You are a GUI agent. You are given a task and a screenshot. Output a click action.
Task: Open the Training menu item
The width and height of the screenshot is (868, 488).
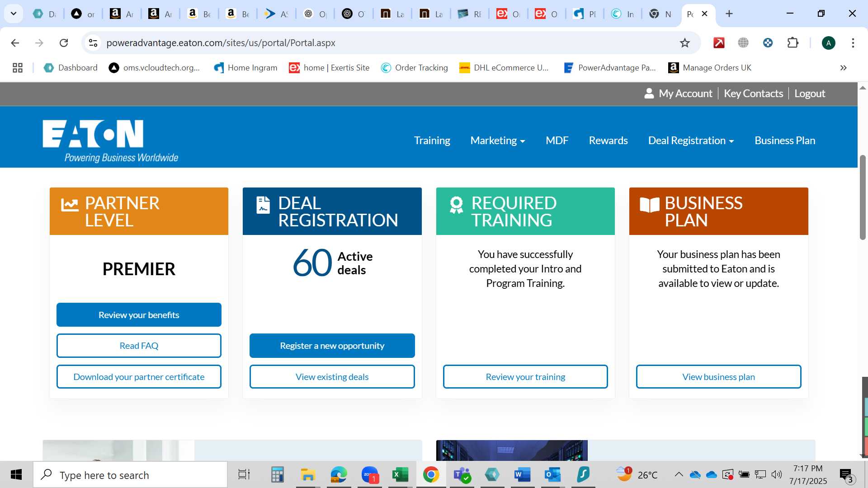coord(432,141)
